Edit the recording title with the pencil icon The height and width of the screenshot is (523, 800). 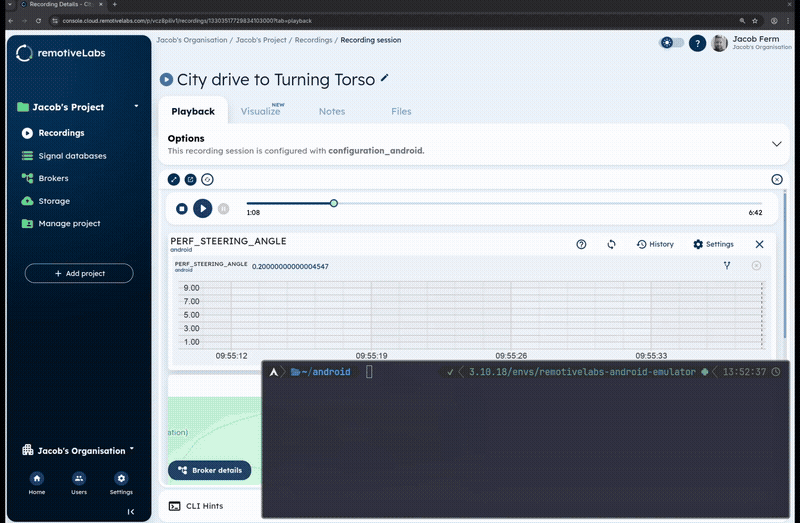tap(385, 78)
